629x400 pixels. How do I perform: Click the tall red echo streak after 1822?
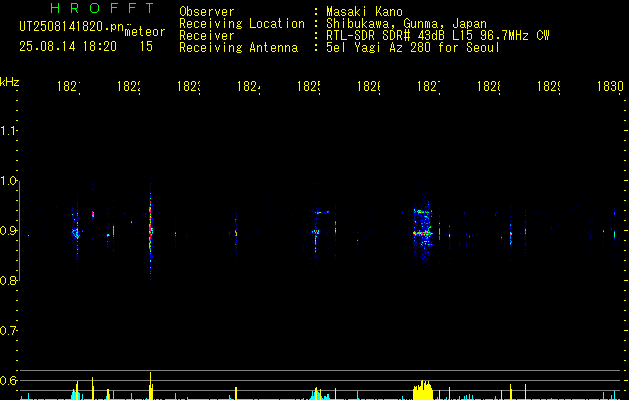click(150, 229)
